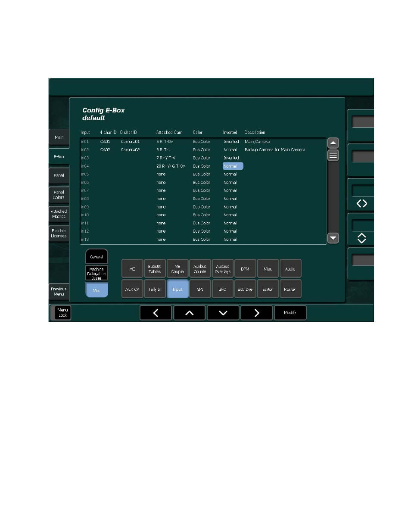
Task: Select the GPO button
Action: point(223,289)
